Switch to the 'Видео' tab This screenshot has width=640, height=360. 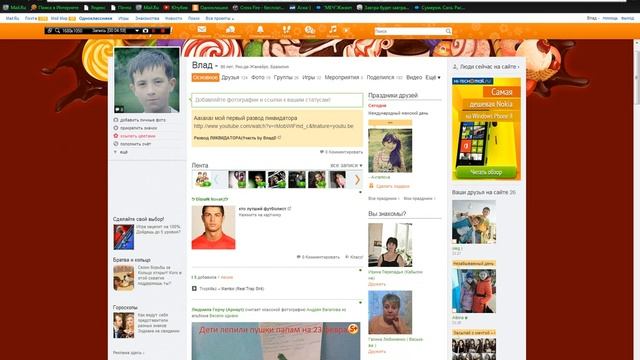pos(414,77)
